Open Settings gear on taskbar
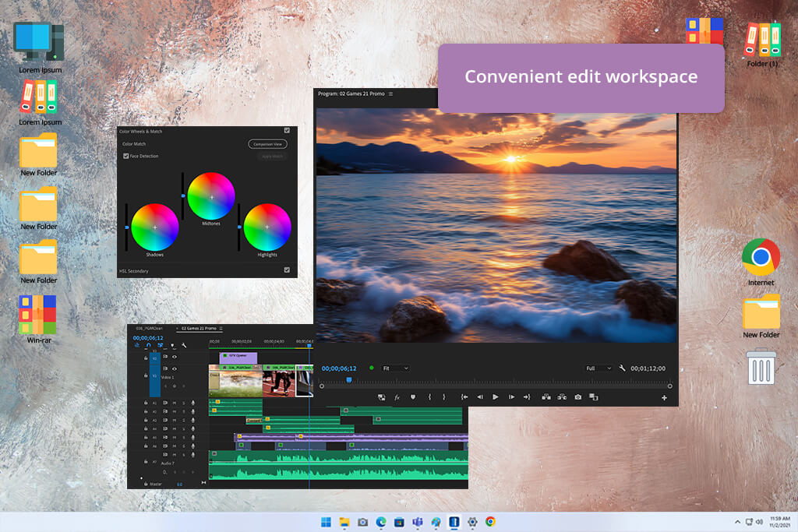Viewport: 798px width, 532px height. click(x=472, y=522)
